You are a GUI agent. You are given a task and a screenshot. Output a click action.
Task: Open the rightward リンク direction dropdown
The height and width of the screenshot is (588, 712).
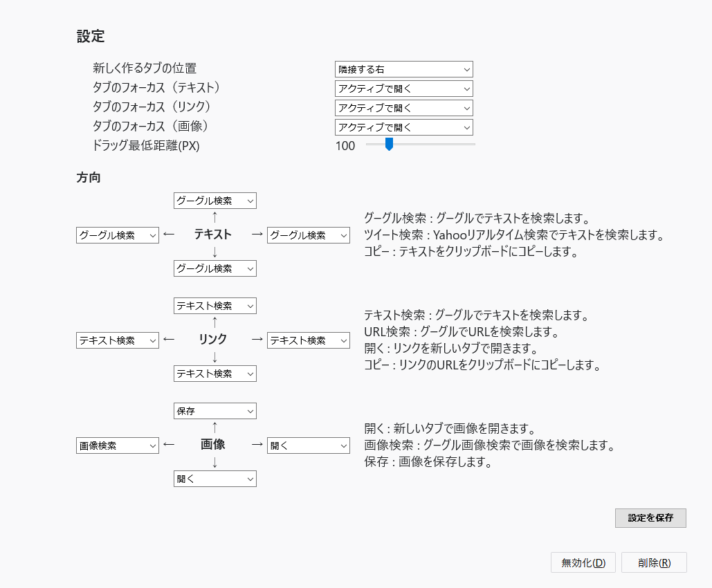[x=309, y=340]
